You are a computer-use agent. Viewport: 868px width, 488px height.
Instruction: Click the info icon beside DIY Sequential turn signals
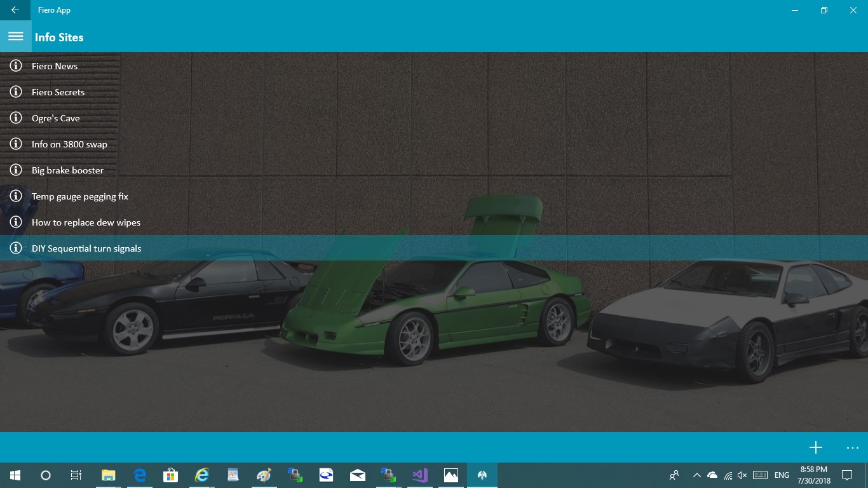tap(16, 248)
